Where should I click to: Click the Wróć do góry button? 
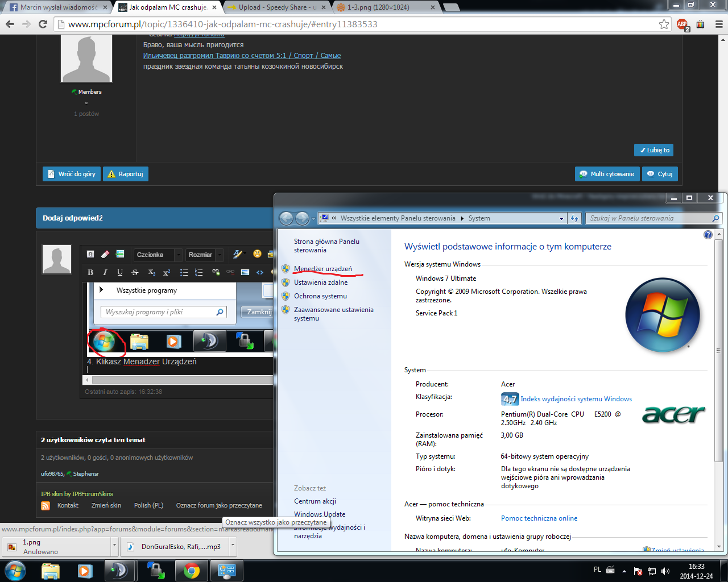72,174
